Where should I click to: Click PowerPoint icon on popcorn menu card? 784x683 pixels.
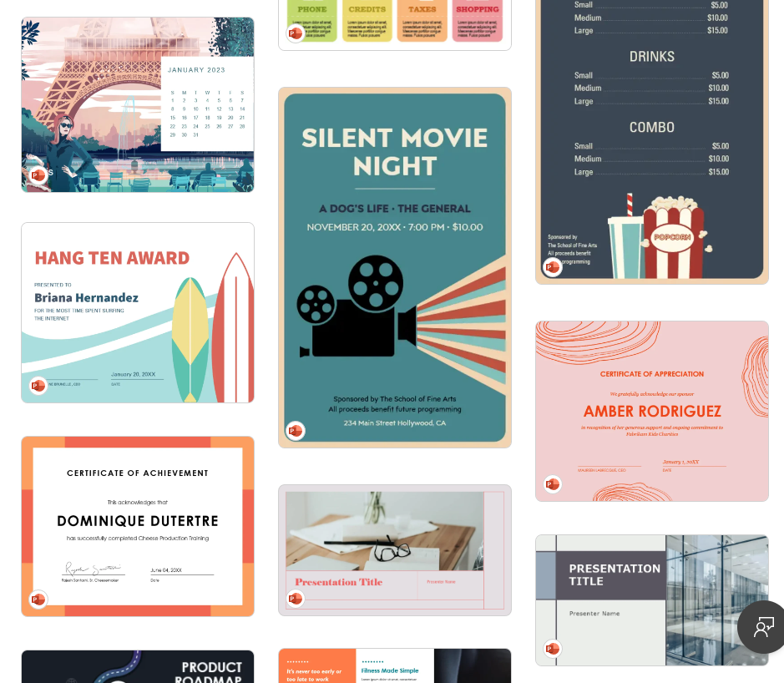(553, 267)
